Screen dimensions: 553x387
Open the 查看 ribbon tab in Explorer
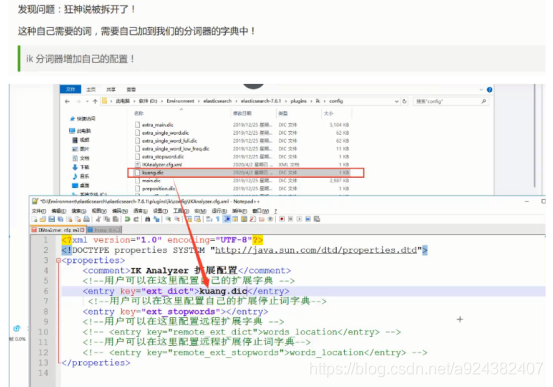coord(131,89)
